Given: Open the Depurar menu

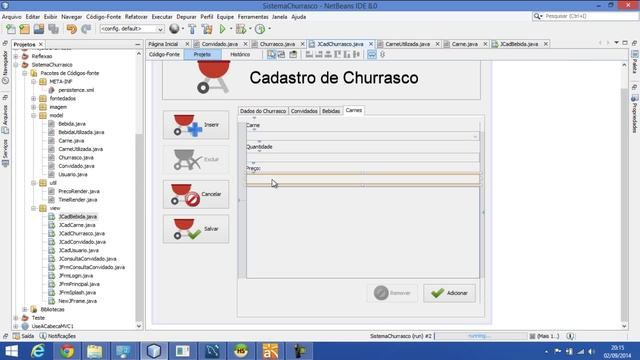Looking at the screenshot, I should click(x=187, y=17).
